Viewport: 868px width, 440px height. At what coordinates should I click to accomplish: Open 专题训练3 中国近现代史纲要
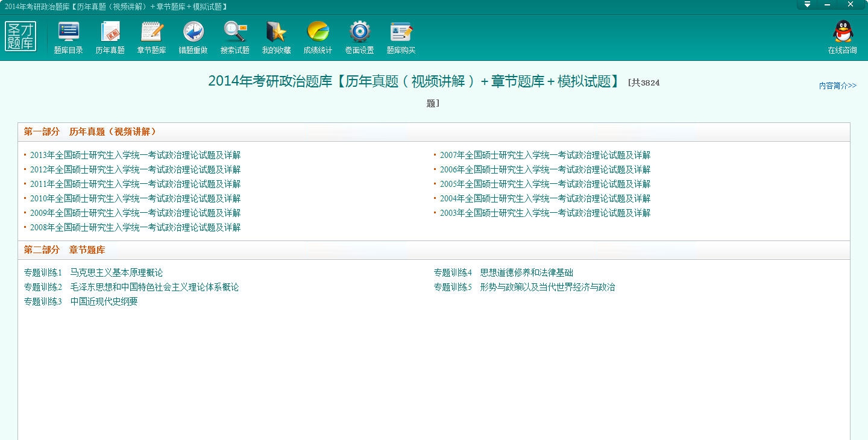pyautogui.click(x=81, y=302)
